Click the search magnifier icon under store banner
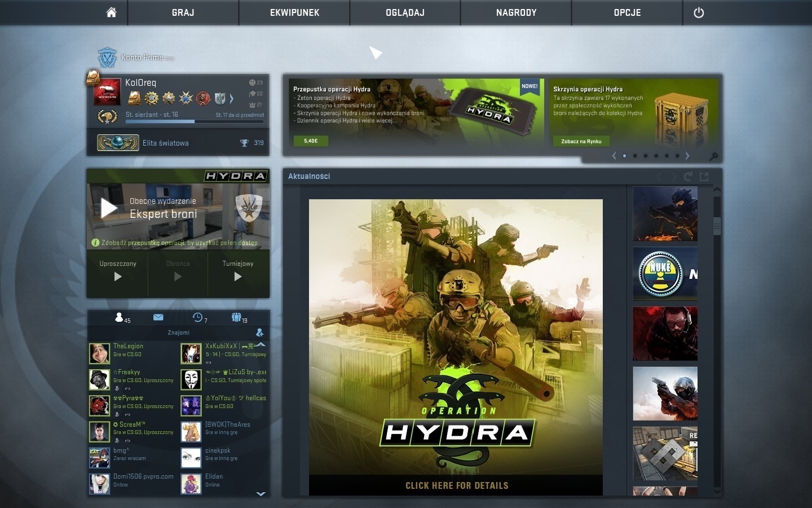This screenshot has height=508, width=812. tap(713, 156)
